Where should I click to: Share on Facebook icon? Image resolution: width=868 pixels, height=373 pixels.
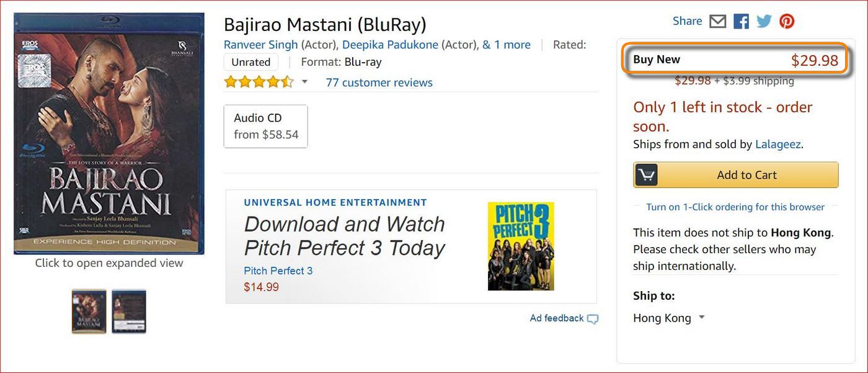(x=741, y=21)
